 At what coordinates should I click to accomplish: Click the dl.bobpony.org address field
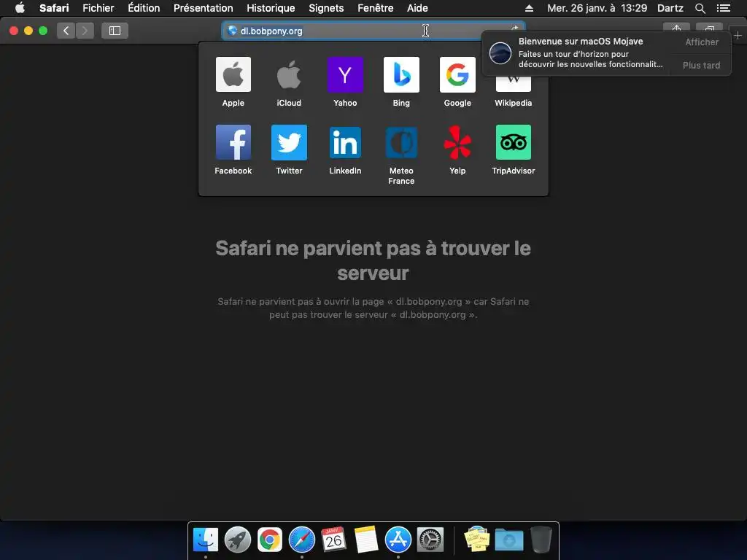[373, 31]
